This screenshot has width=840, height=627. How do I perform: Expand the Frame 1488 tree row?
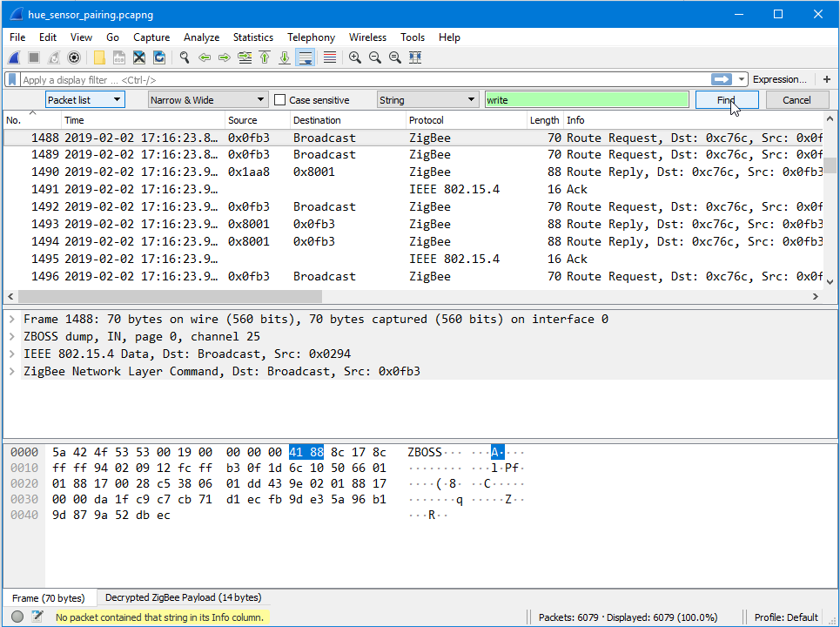coord(12,320)
